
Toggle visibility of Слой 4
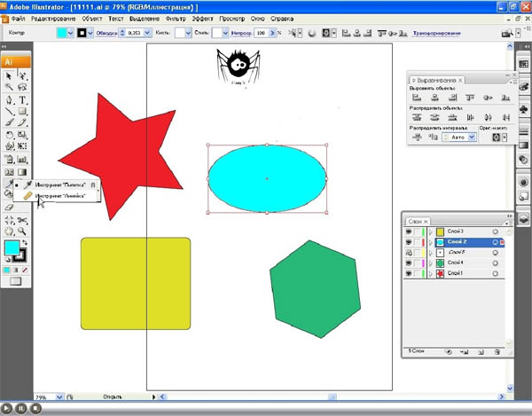[410, 263]
